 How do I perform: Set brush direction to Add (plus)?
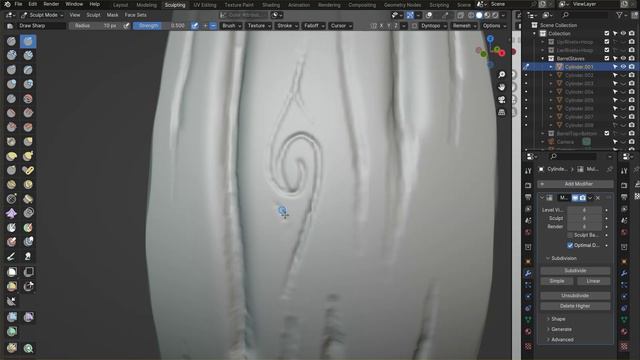(x=205, y=25)
